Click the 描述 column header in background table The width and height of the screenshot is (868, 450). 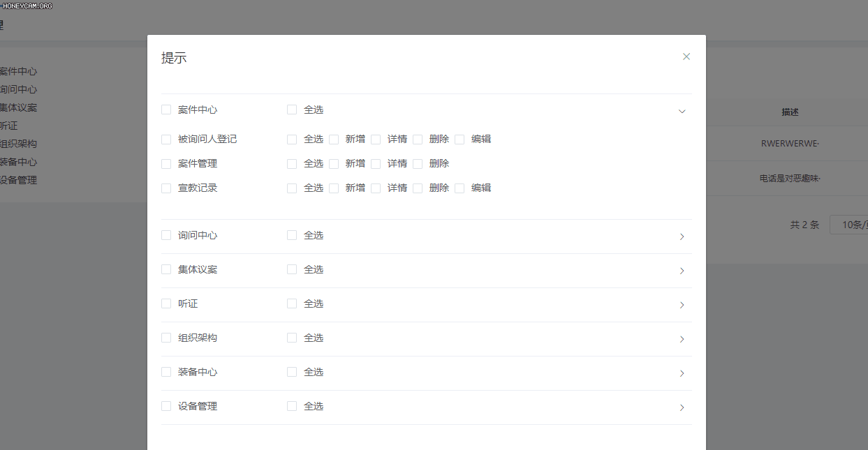(x=790, y=112)
